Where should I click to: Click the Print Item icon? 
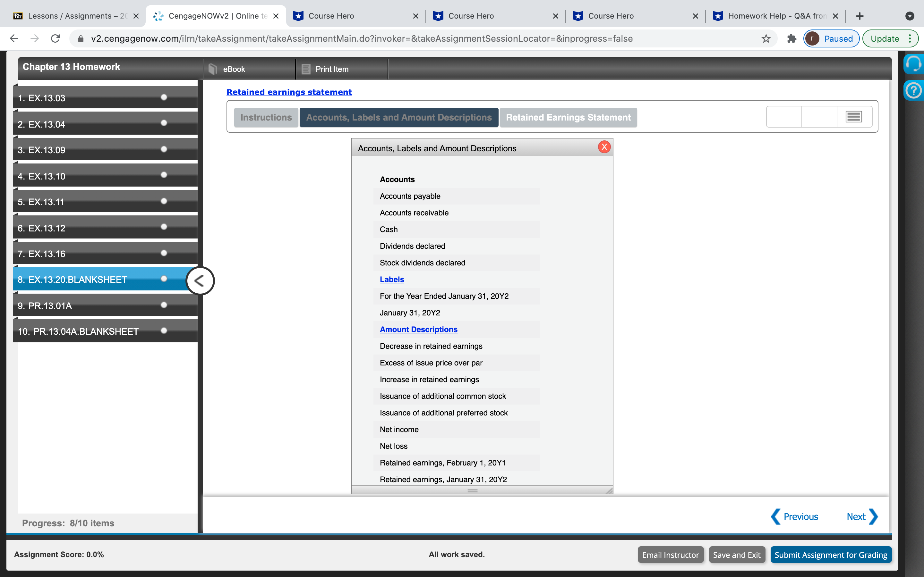(306, 69)
